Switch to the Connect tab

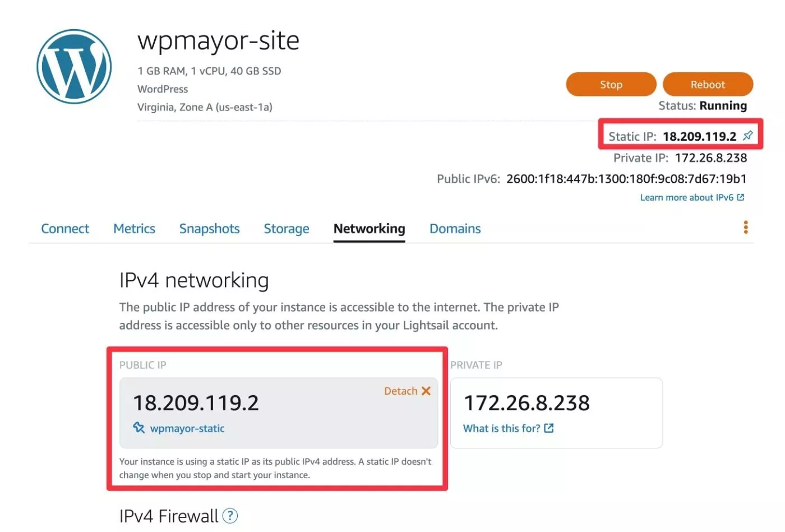[x=65, y=229]
